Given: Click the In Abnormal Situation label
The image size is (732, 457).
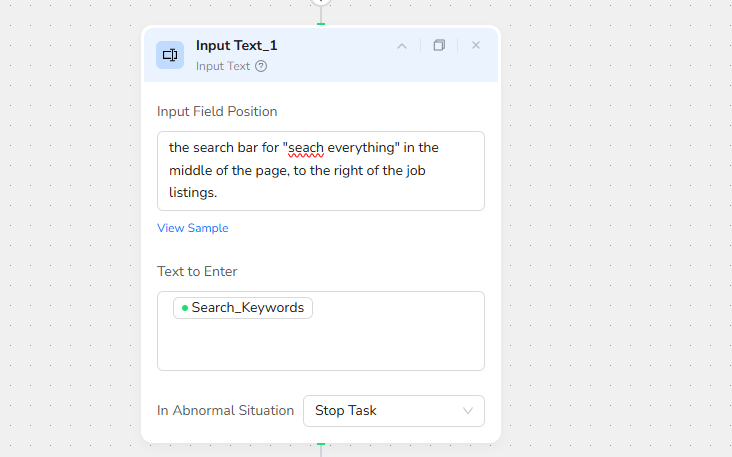Looking at the screenshot, I should coord(225,411).
